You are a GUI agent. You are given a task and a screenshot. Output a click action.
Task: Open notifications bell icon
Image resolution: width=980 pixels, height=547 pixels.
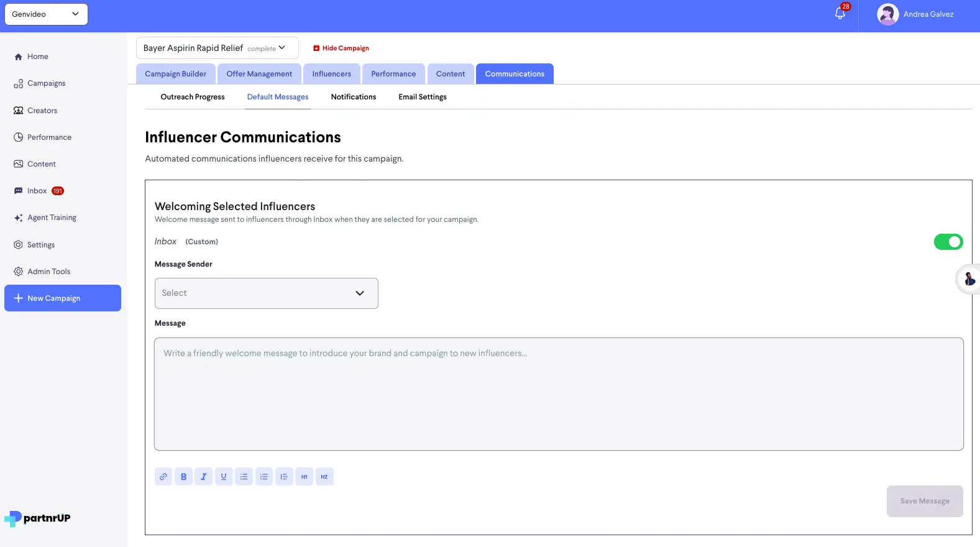(840, 14)
